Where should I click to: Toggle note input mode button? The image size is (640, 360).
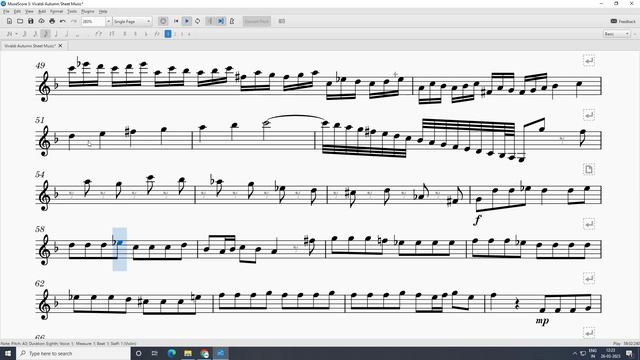coord(9,34)
